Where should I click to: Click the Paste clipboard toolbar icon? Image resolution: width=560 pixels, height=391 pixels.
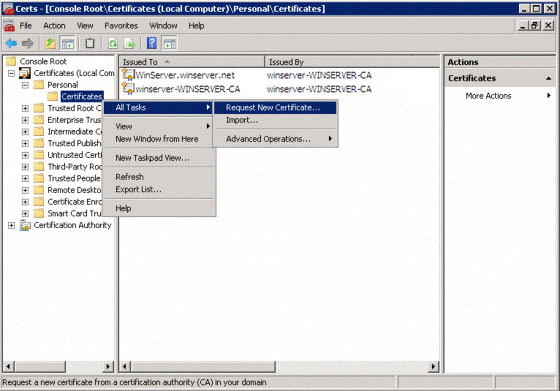coord(90,44)
